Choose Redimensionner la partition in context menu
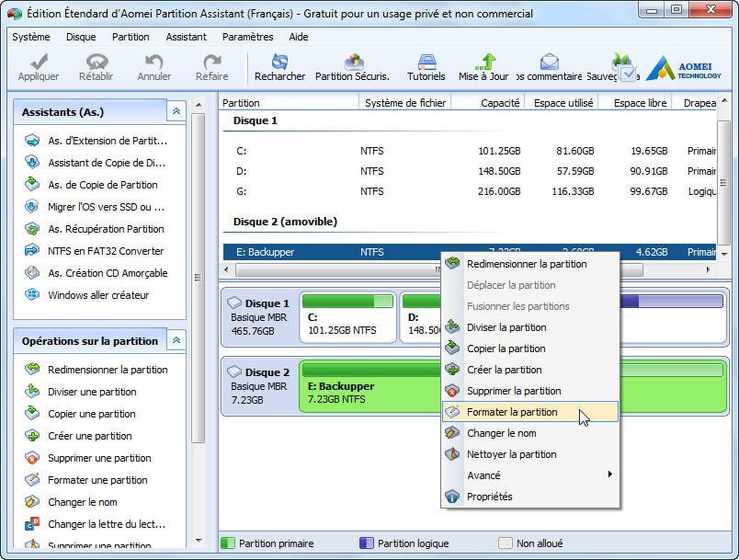The height and width of the screenshot is (560, 739). (x=530, y=264)
